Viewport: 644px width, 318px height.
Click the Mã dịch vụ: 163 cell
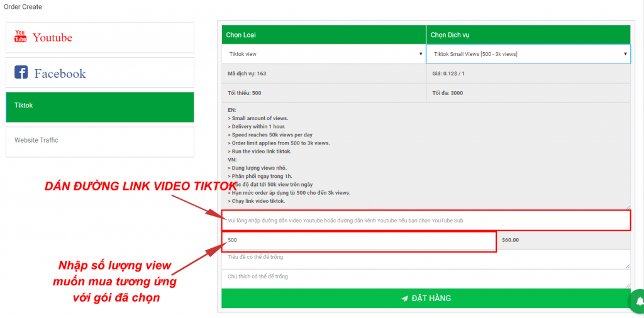coord(324,74)
